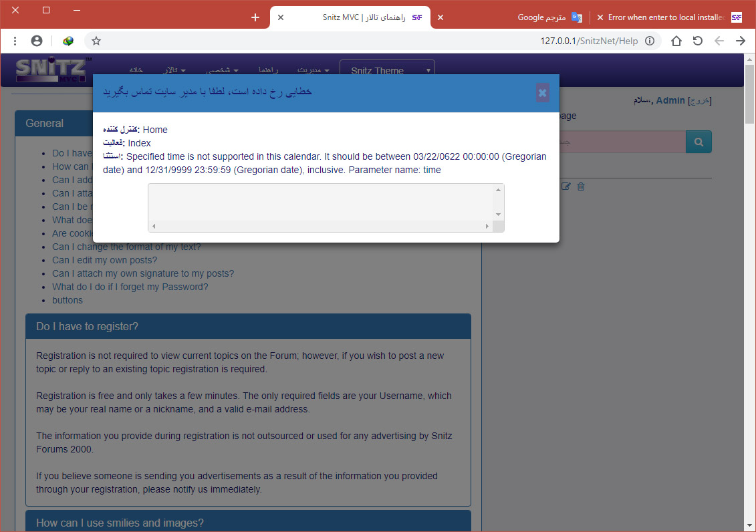Click the magnifier search button
The width and height of the screenshot is (756, 532).
[x=699, y=142]
